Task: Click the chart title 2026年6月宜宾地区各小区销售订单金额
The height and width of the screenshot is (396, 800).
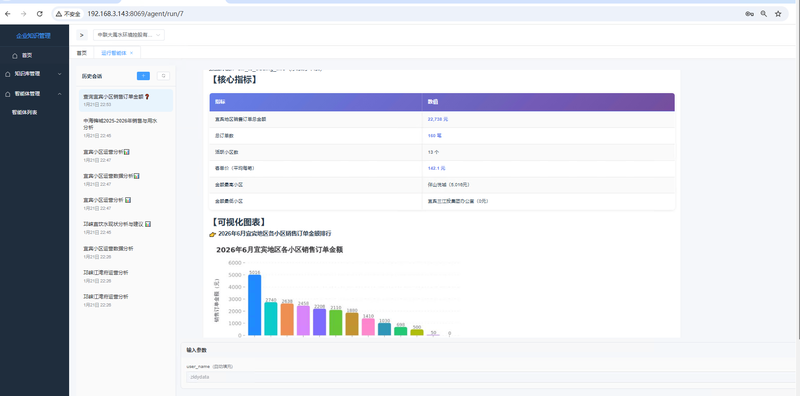Action: coord(280,250)
